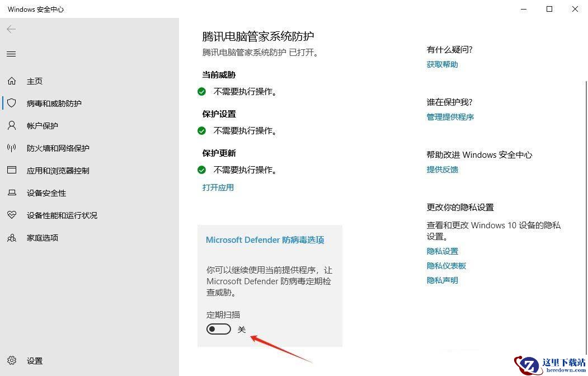The height and width of the screenshot is (376, 588).
Task: Open the hamburger navigation menu
Action: tap(11, 54)
